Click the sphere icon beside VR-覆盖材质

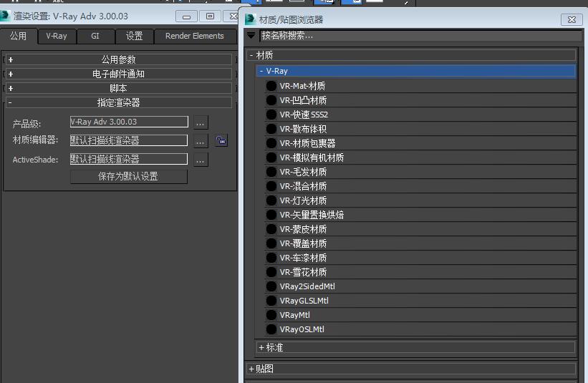(x=271, y=243)
